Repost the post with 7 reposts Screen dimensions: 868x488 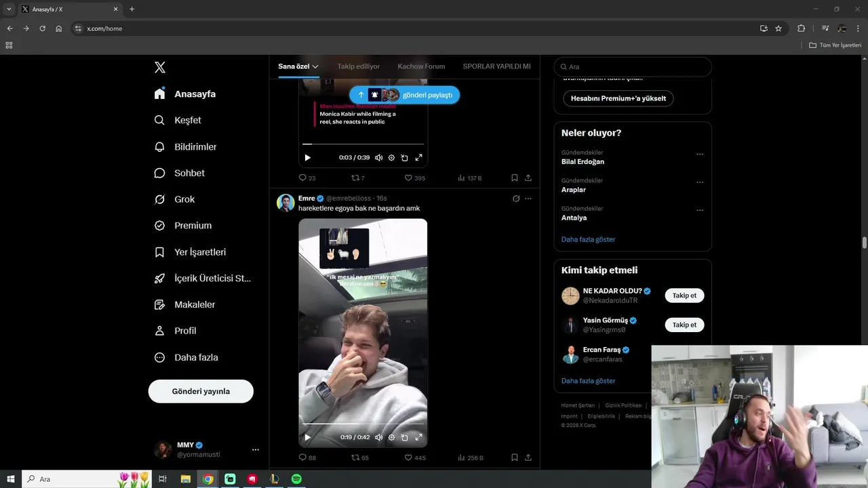pos(357,178)
